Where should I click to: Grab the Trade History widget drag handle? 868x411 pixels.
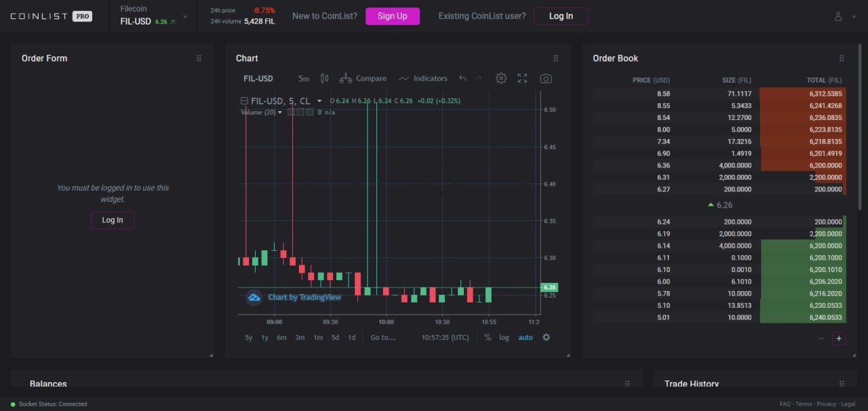842,384
